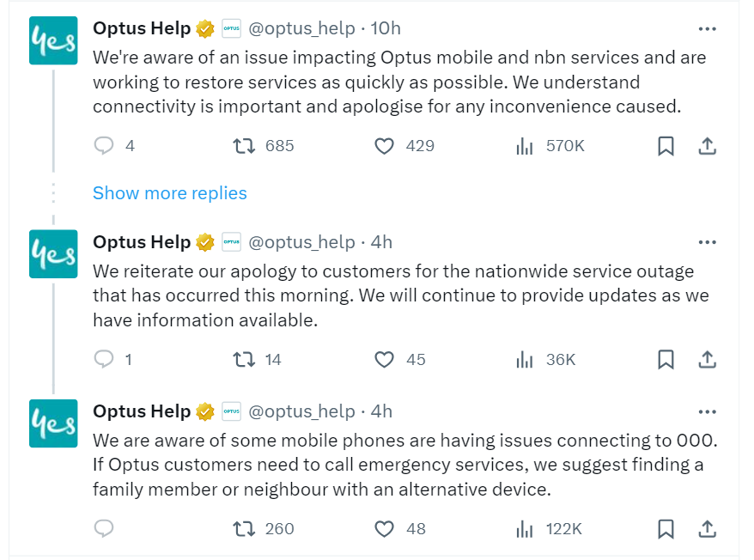Share the emergency services advice tweet

pyautogui.click(x=708, y=529)
